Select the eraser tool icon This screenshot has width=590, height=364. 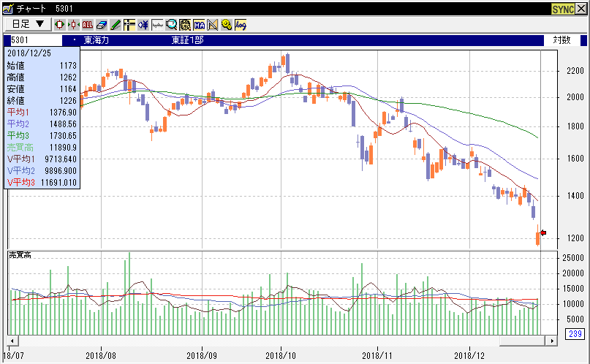(x=102, y=24)
